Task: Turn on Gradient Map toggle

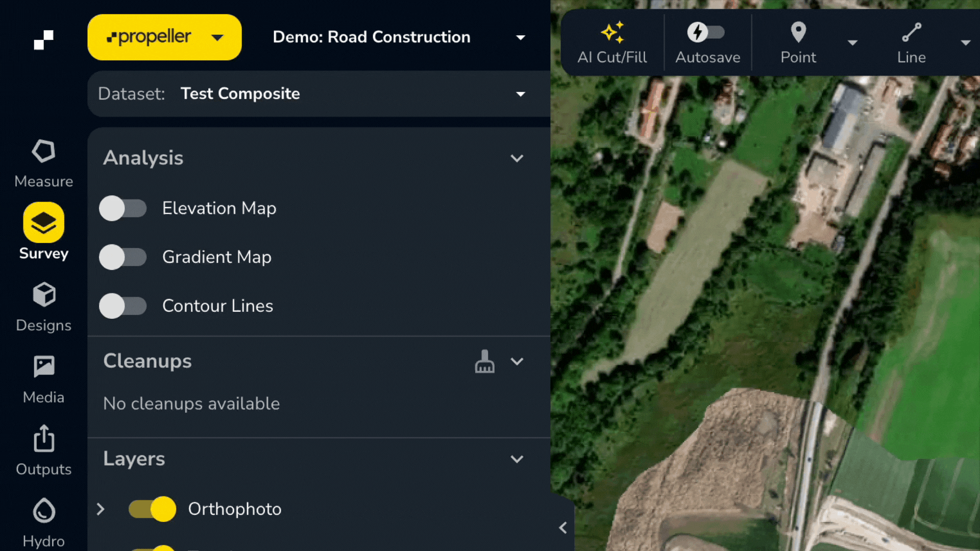Action: (122, 257)
